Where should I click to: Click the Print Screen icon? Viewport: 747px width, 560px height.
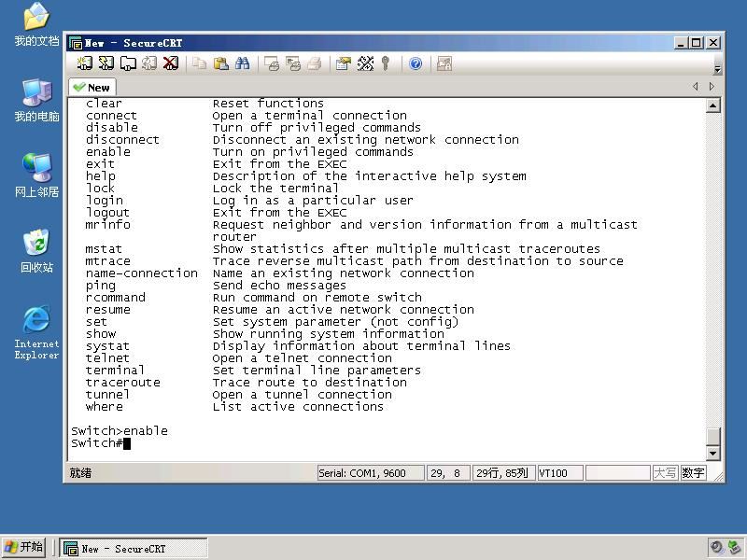pyautogui.click(x=272, y=63)
